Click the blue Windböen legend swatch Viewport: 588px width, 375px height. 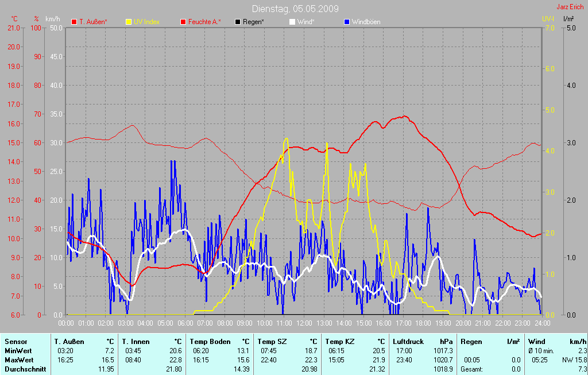[347, 22]
